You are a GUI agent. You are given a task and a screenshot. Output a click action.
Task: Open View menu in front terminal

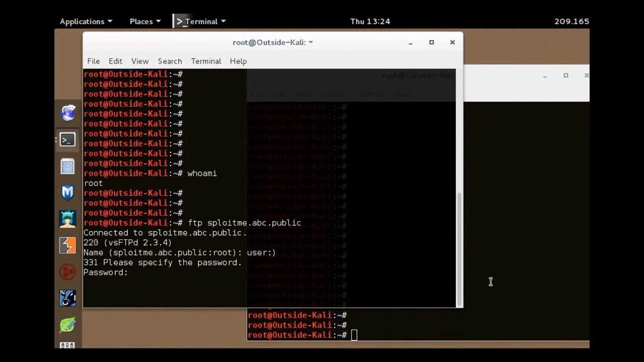[x=140, y=61]
